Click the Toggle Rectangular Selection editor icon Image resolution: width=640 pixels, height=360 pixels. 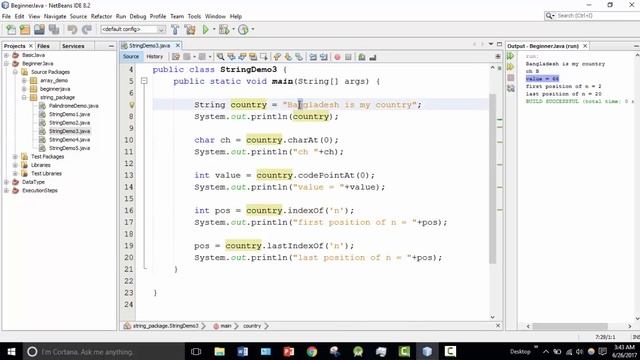tap(264, 57)
